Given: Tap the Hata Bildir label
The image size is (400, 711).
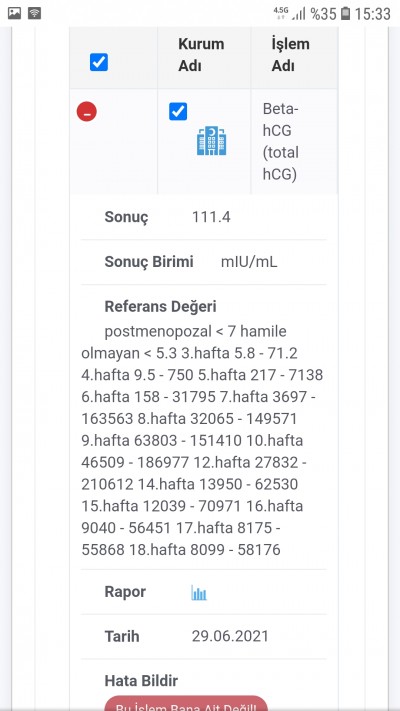Looking at the screenshot, I should pyautogui.click(x=141, y=681).
